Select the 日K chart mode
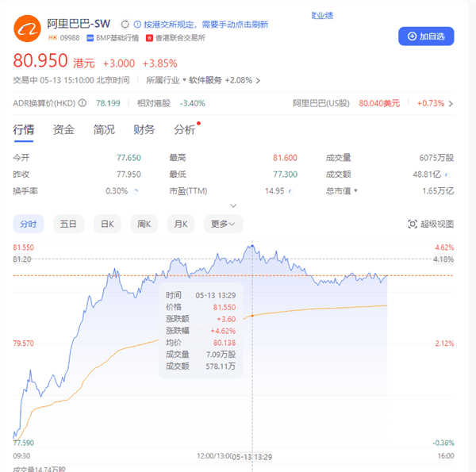Viewport: 476px width, 472px height. pyautogui.click(x=107, y=224)
